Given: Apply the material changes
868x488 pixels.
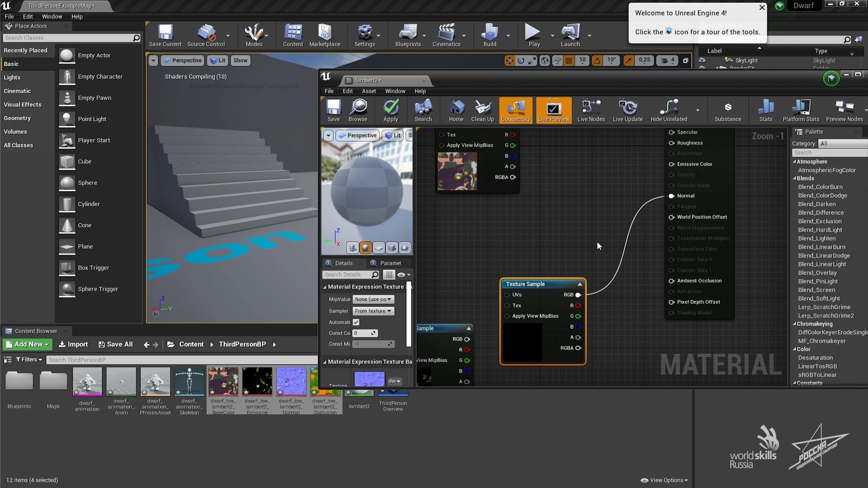Looking at the screenshot, I should coord(391,111).
